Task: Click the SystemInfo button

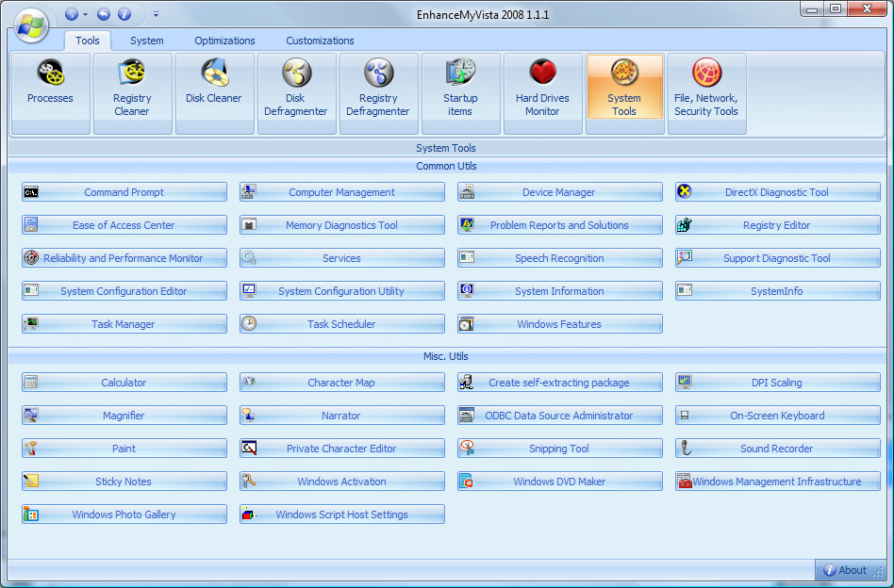Action: 778,291
